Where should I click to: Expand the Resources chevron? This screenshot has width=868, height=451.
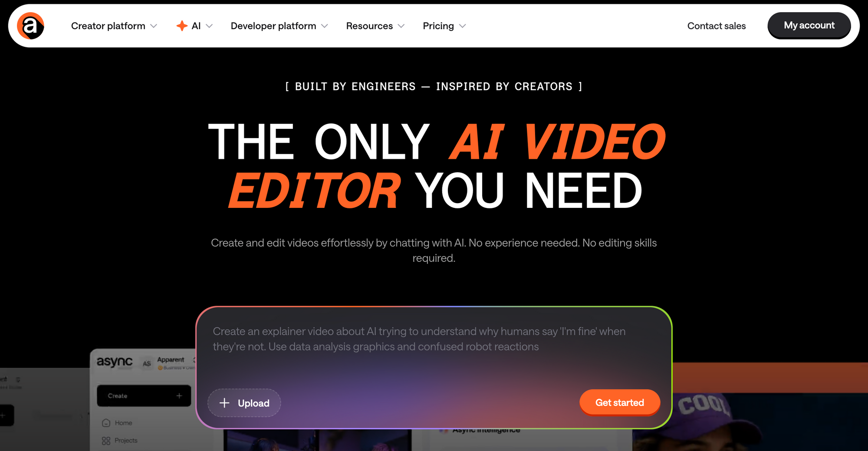click(401, 26)
